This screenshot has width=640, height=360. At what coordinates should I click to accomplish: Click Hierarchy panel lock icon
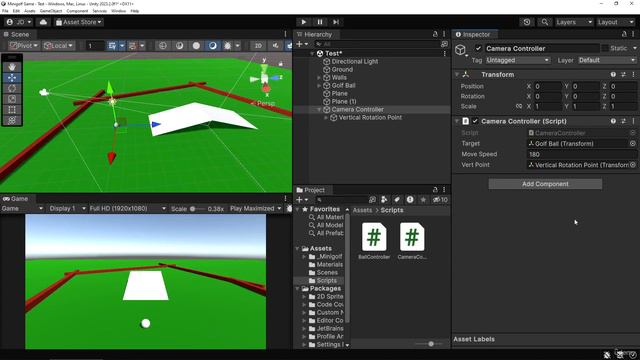tap(435, 34)
